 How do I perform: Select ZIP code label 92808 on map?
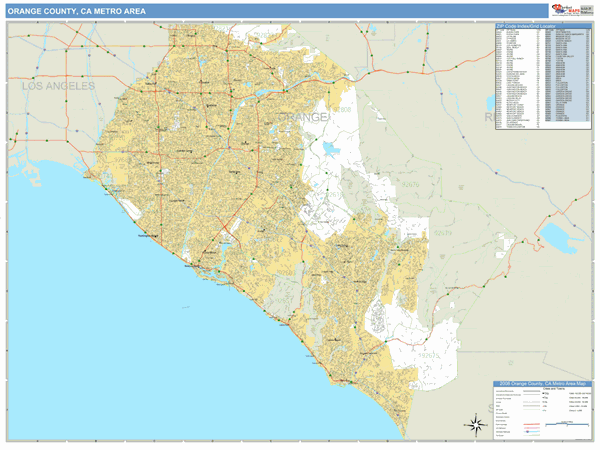(x=342, y=109)
